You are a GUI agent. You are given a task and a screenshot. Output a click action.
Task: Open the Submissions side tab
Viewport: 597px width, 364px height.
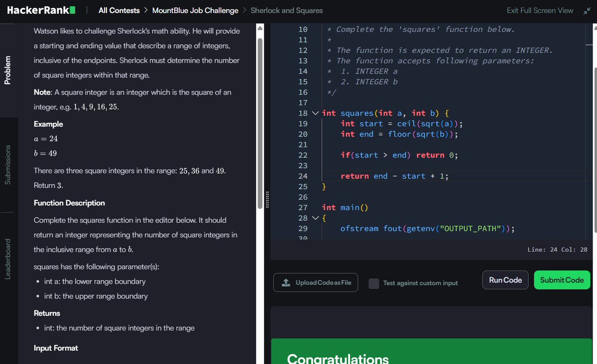pyautogui.click(x=7, y=165)
